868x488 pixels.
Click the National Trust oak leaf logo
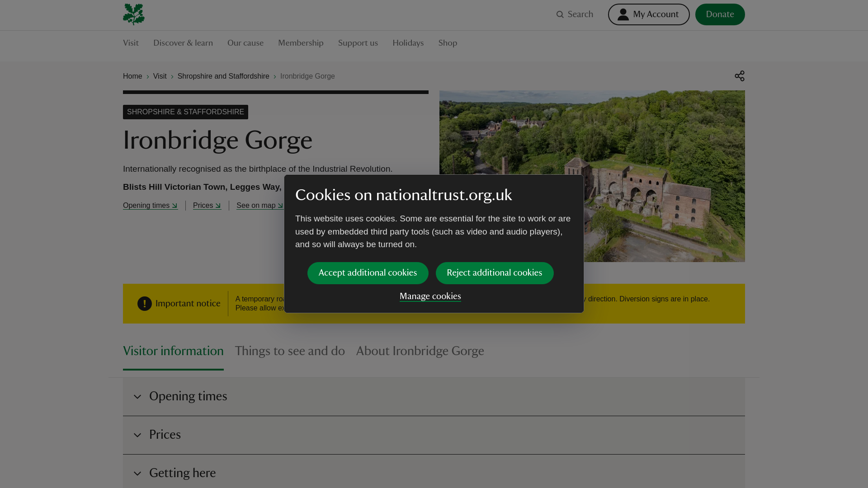[134, 14]
